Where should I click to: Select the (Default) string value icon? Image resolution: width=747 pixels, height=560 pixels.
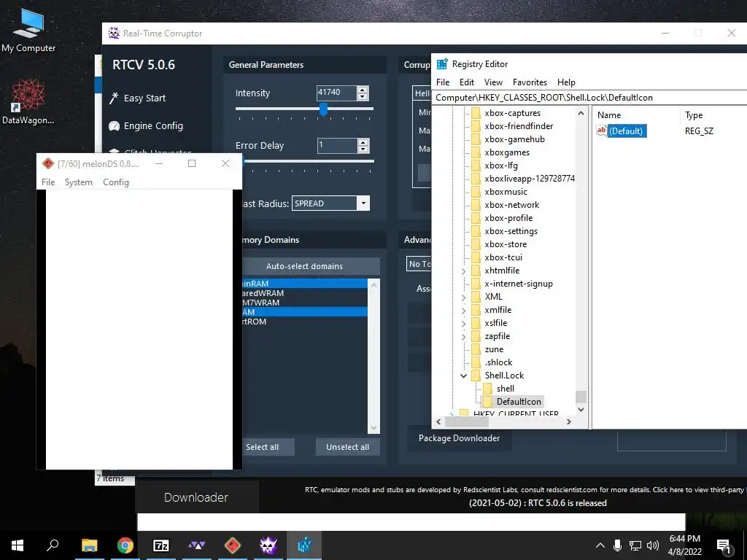602,131
